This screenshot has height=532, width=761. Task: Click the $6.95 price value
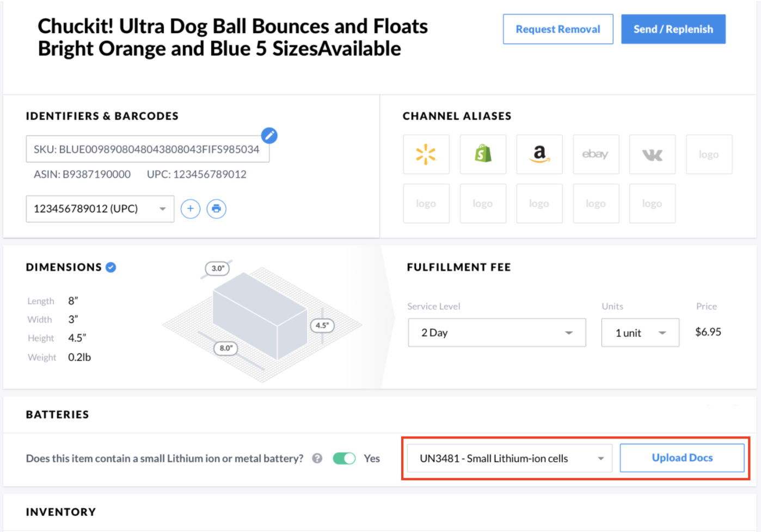pyautogui.click(x=708, y=332)
